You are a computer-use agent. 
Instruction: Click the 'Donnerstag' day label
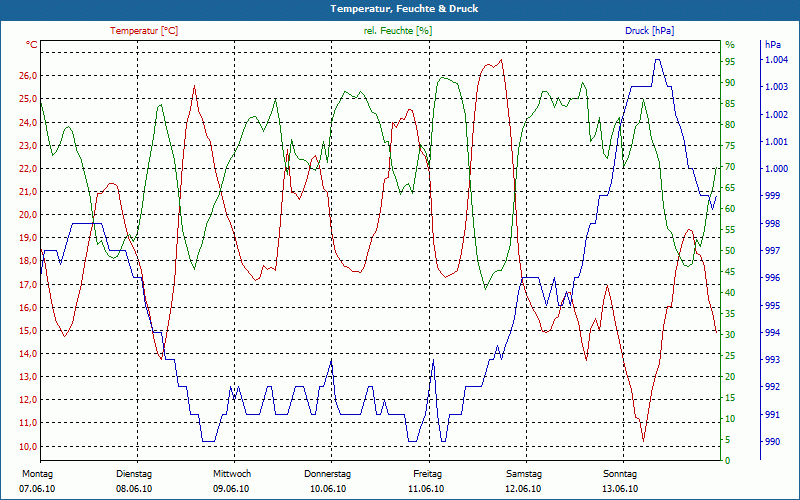click(328, 474)
